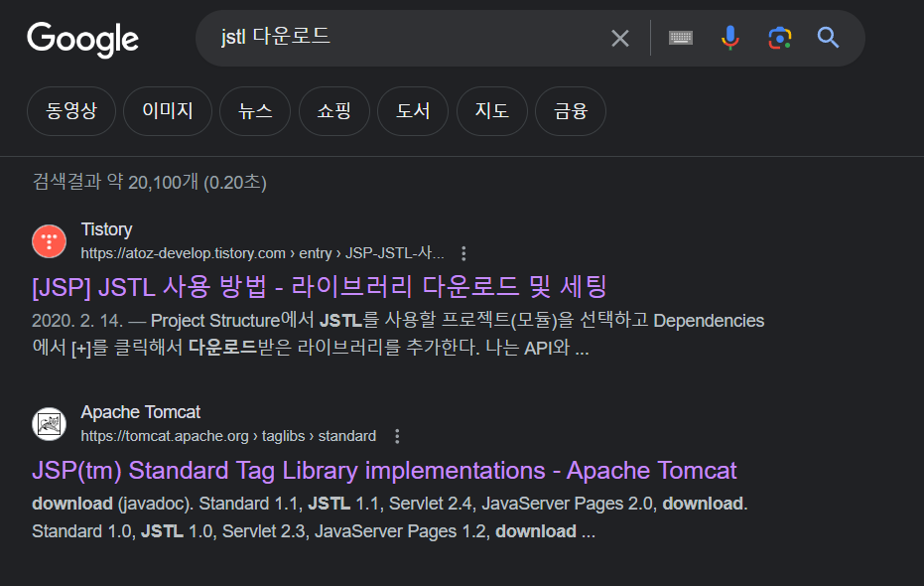Click the atoz-develop.tistory.com URL
Image resolution: width=924 pixels, height=586 pixels.
[x=262, y=253]
